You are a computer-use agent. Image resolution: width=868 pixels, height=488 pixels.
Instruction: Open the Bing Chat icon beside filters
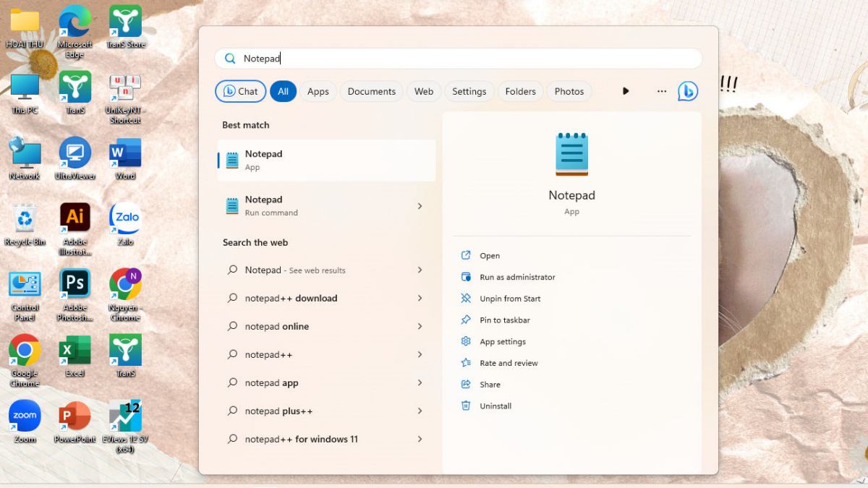tap(688, 91)
